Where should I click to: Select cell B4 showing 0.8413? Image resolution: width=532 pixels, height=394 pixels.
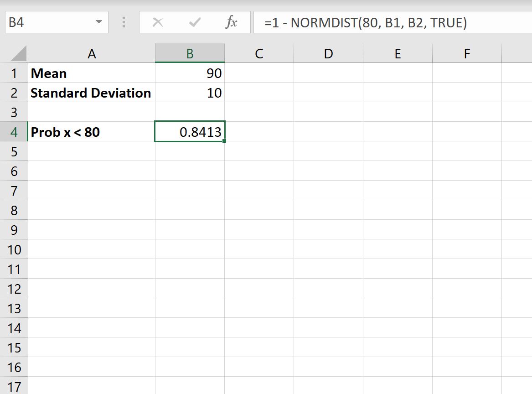pos(190,132)
